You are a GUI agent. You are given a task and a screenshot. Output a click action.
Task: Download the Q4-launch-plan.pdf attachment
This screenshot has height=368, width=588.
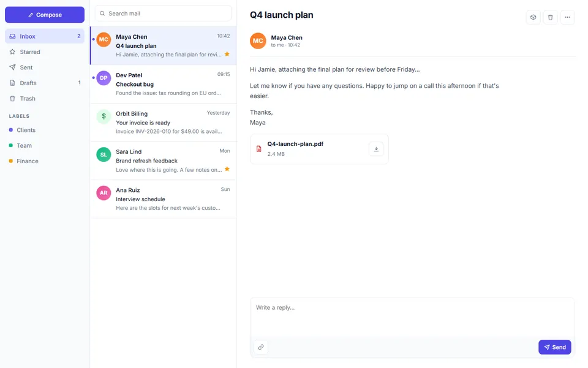(376, 149)
